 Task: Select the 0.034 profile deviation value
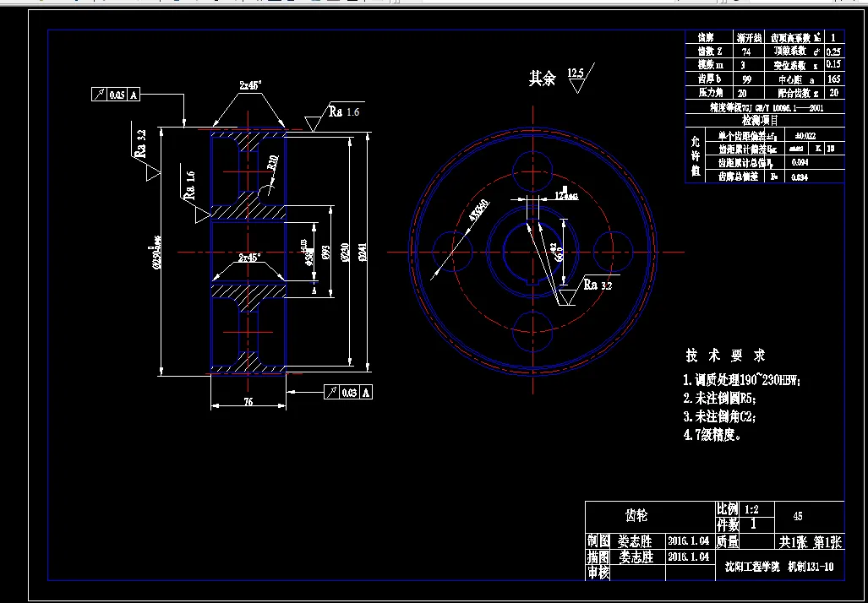click(800, 177)
